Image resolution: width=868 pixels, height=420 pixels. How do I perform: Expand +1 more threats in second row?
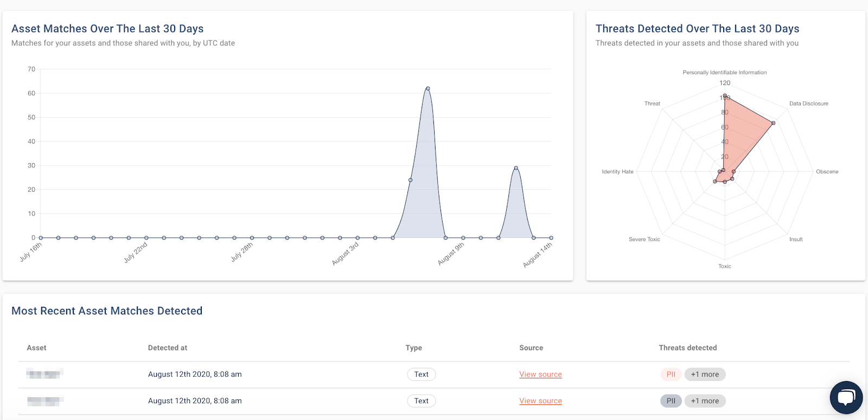click(705, 401)
